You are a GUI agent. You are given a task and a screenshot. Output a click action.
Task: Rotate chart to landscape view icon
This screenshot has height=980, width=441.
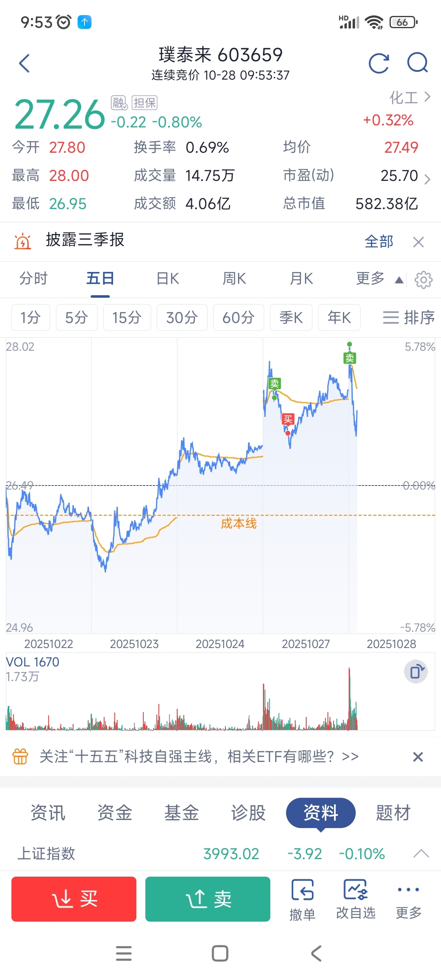[416, 671]
